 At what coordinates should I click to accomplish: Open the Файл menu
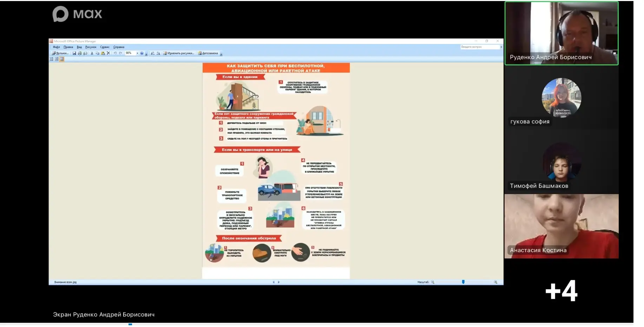click(56, 47)
